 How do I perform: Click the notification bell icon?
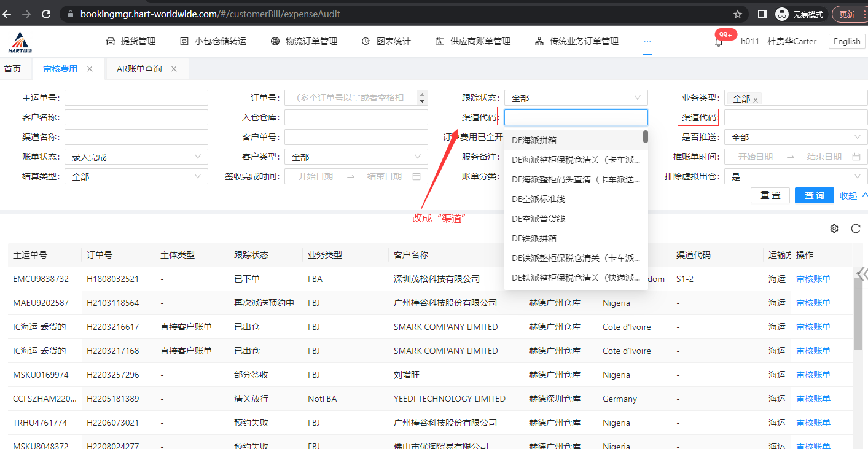pyautogui.click(x=718, y=42)
